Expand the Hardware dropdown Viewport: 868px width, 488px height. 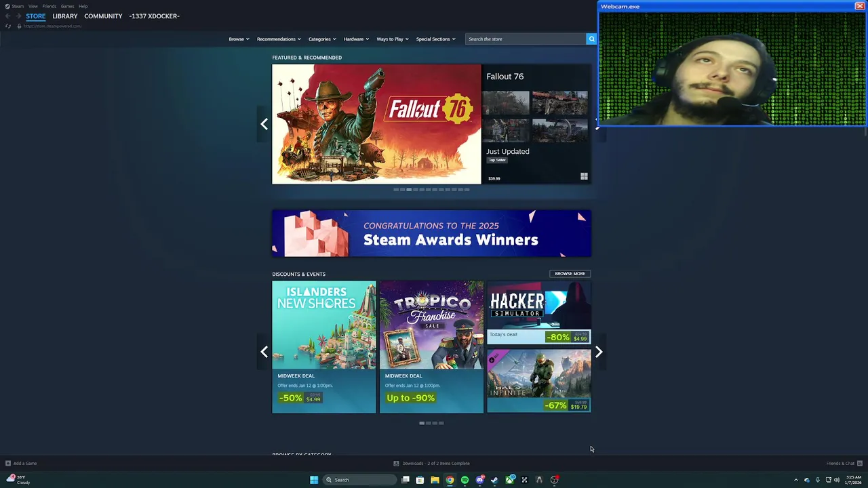(356, 39)
